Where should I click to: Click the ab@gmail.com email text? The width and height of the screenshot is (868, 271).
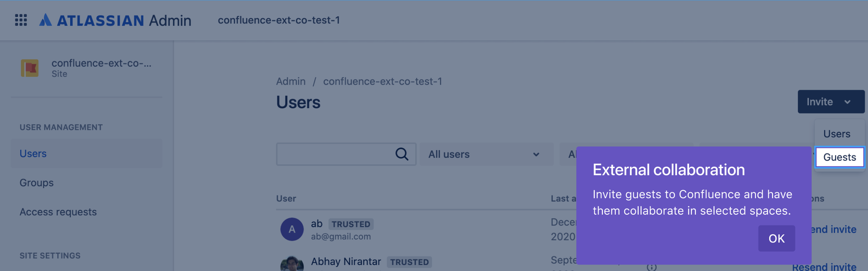pyautogui.click(x=341, y=236)
